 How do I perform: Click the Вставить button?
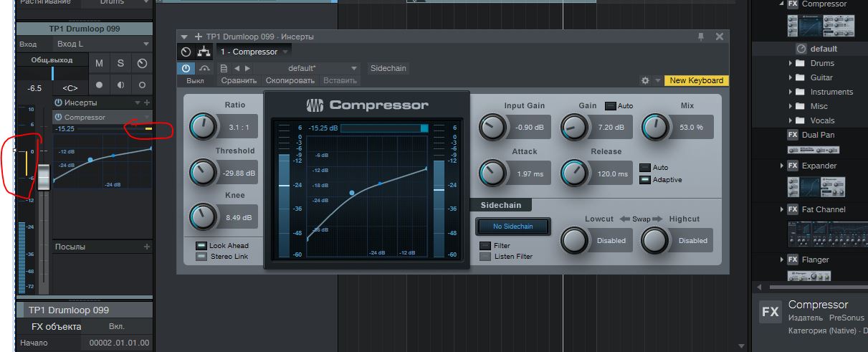point(340,81)
